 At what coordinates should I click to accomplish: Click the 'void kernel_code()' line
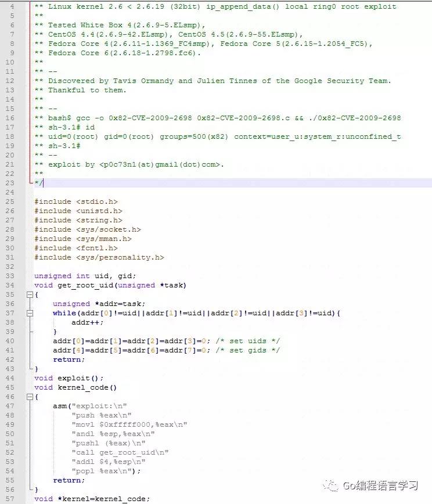pos(75,388)
